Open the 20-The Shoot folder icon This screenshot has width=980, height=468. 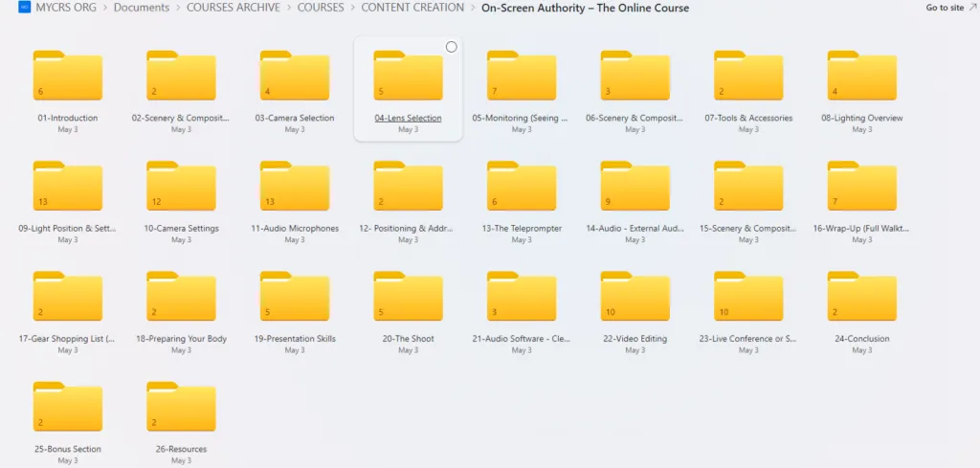[408, 297]
